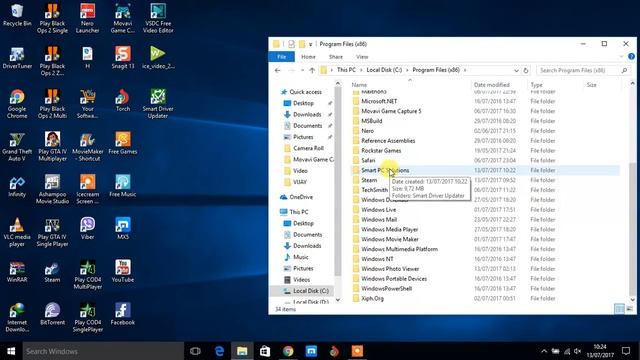
Task: Open WinRAR desktop icon
Action: 17,271
